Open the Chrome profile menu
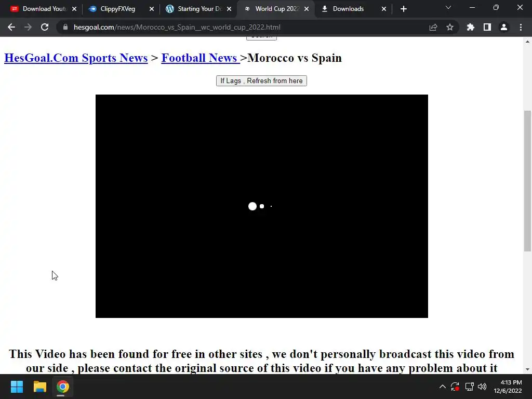 (504, 27)
